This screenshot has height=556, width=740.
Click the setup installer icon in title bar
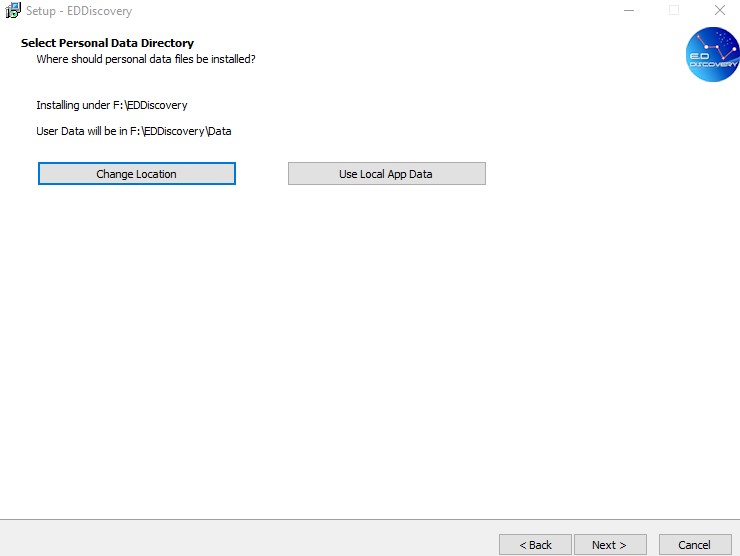[13, 10]
